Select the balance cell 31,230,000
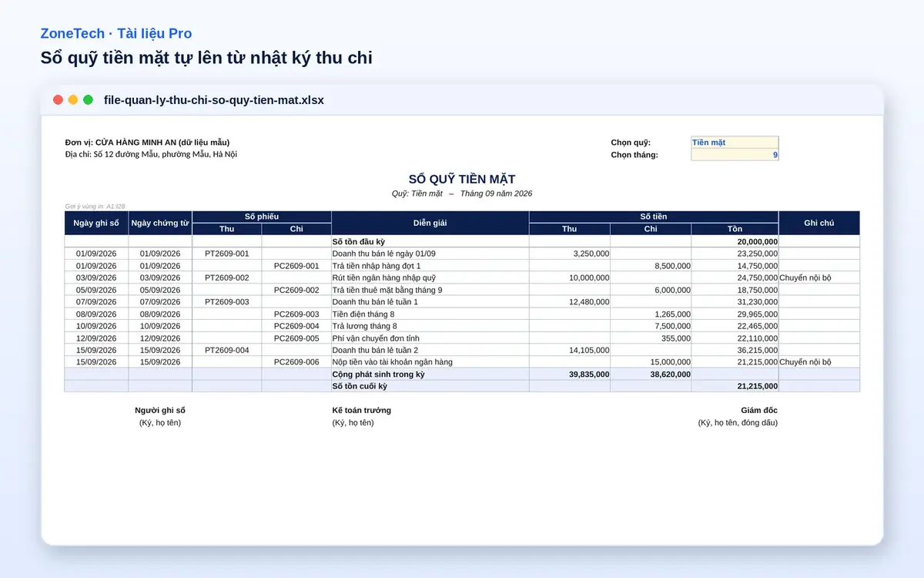The width and height of the screenshot is (924, 578). pos(735,302)
